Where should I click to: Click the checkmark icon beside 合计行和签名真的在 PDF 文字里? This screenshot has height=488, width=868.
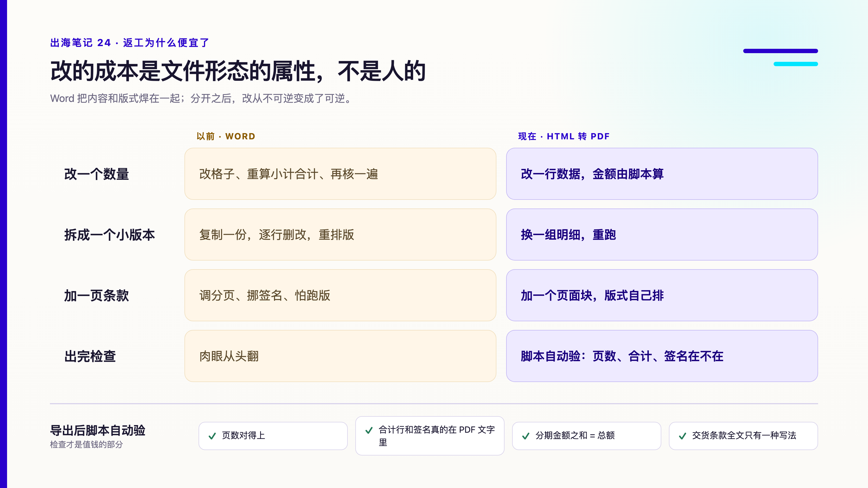[x=369, y=431]
